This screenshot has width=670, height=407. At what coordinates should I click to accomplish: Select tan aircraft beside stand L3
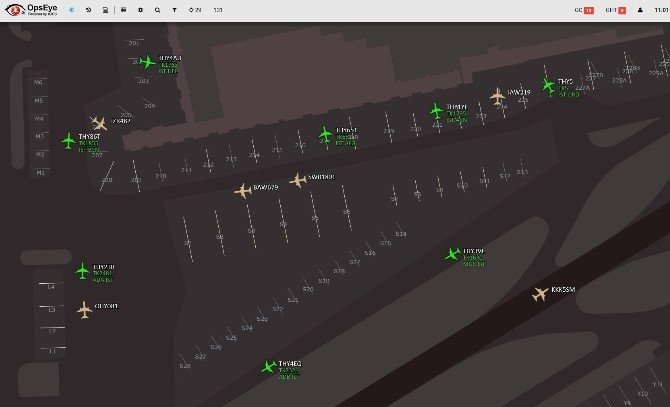click(85, 310)
